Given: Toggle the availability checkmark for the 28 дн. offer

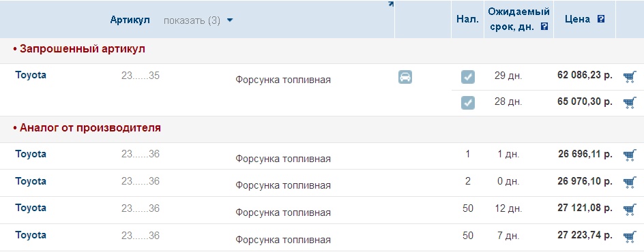Looking at the screenshot, I should 468,102.
